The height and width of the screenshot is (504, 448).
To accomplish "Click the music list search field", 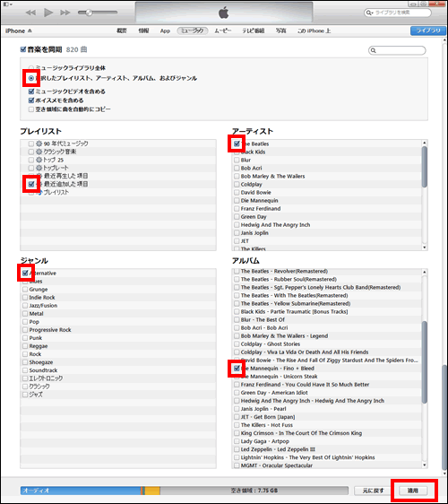I will [397, 50].
